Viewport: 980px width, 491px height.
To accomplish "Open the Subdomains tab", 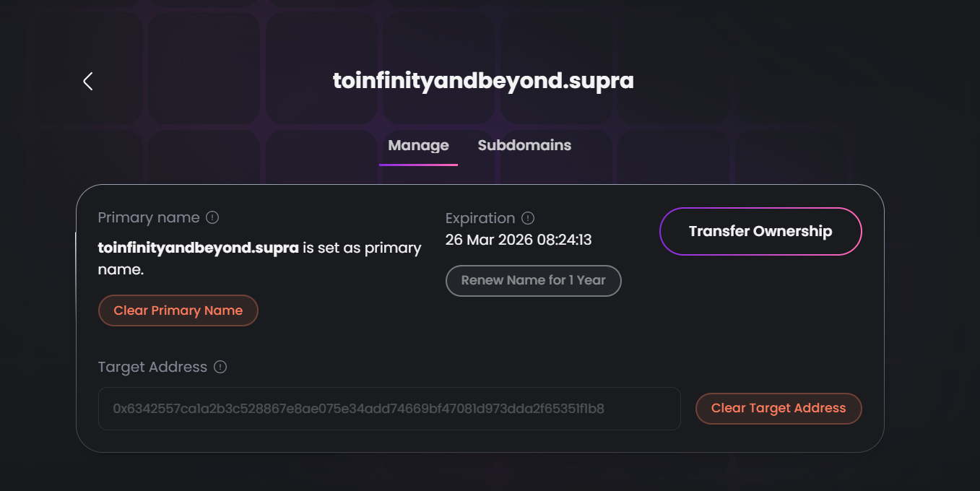I will (x=524, y=145).
